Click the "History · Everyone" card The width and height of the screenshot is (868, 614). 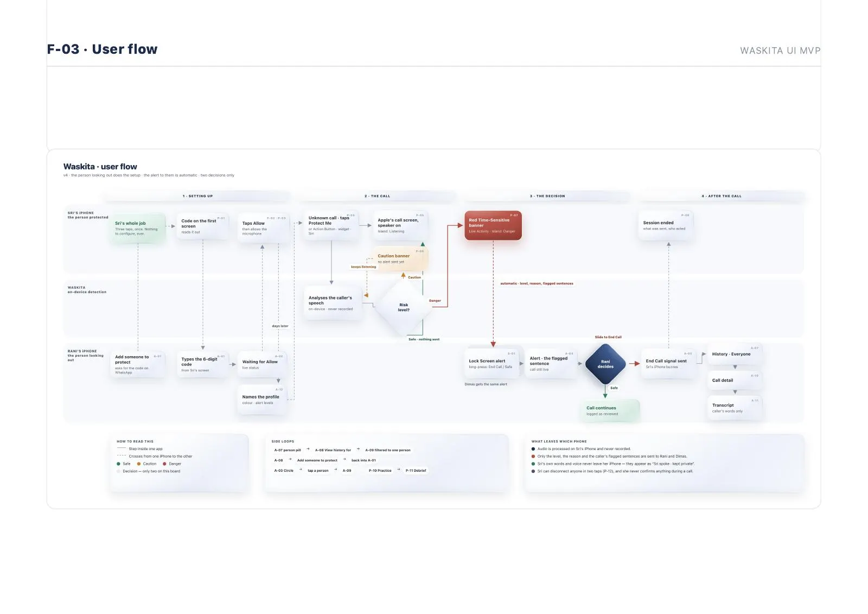[735, 355]
